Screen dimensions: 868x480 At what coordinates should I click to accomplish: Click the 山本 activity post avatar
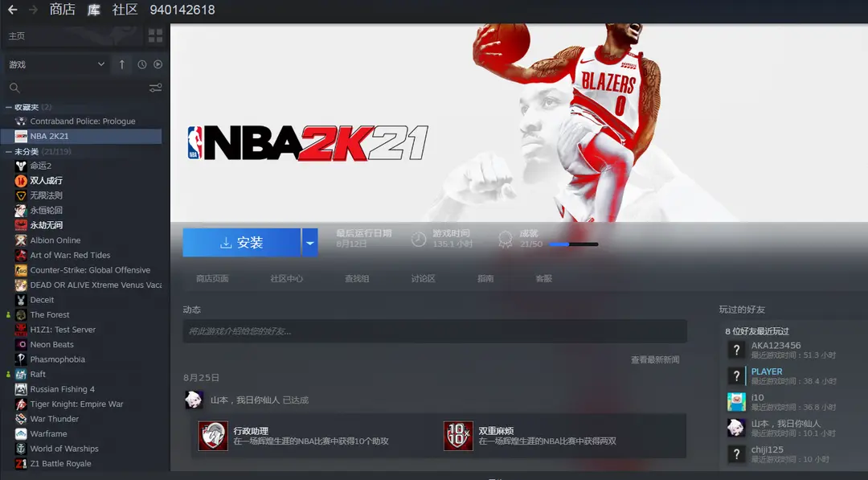pos(194,400)
